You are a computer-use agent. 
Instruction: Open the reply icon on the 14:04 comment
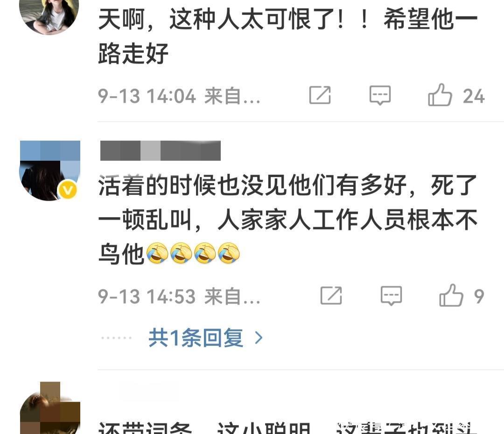380,95
